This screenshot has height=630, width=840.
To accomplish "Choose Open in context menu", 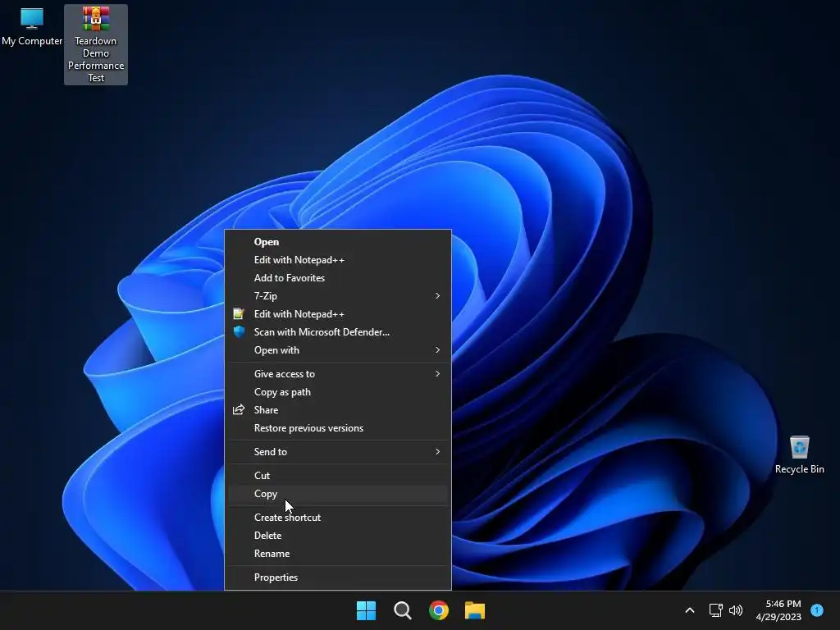I will [338, 242].
